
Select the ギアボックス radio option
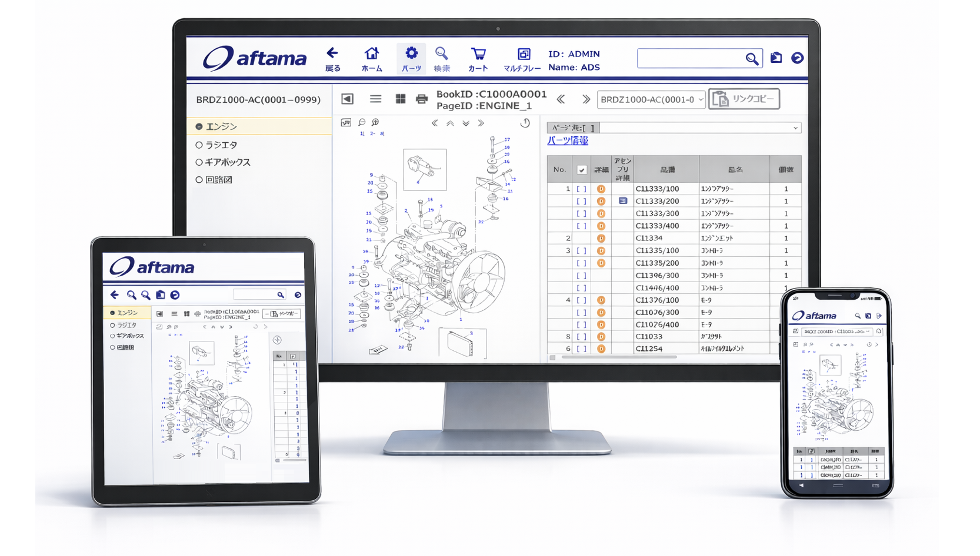coord(199,162)
